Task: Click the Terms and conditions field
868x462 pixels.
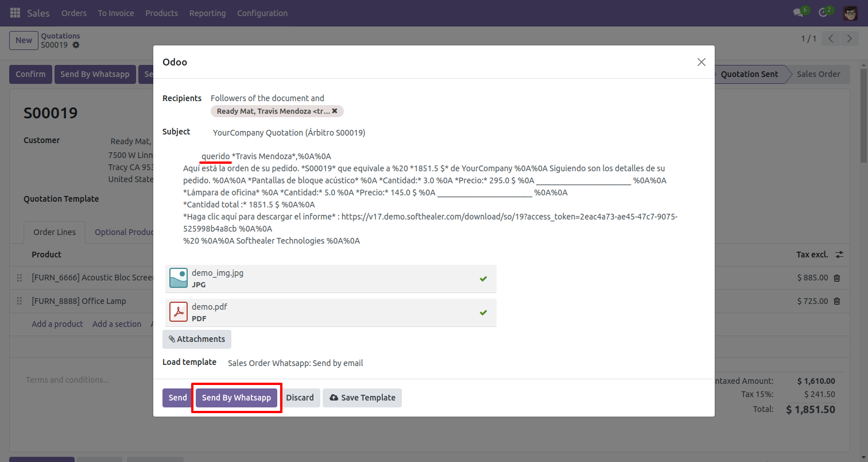Action: click(67, 380)
